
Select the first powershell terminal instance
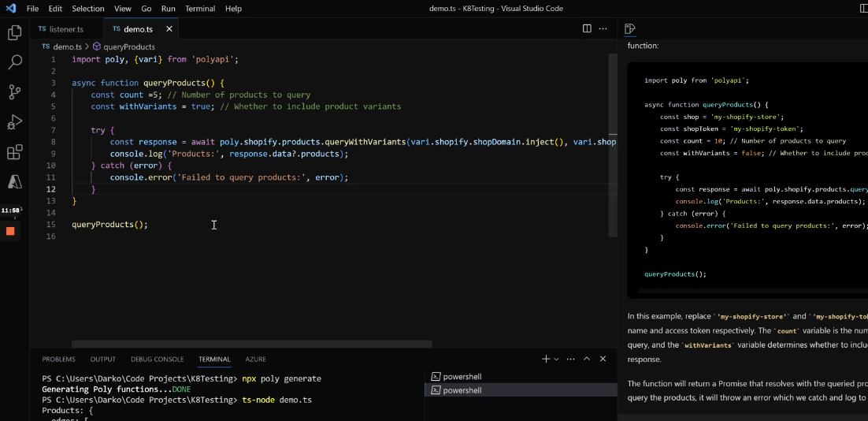click(x=462, y=377)
